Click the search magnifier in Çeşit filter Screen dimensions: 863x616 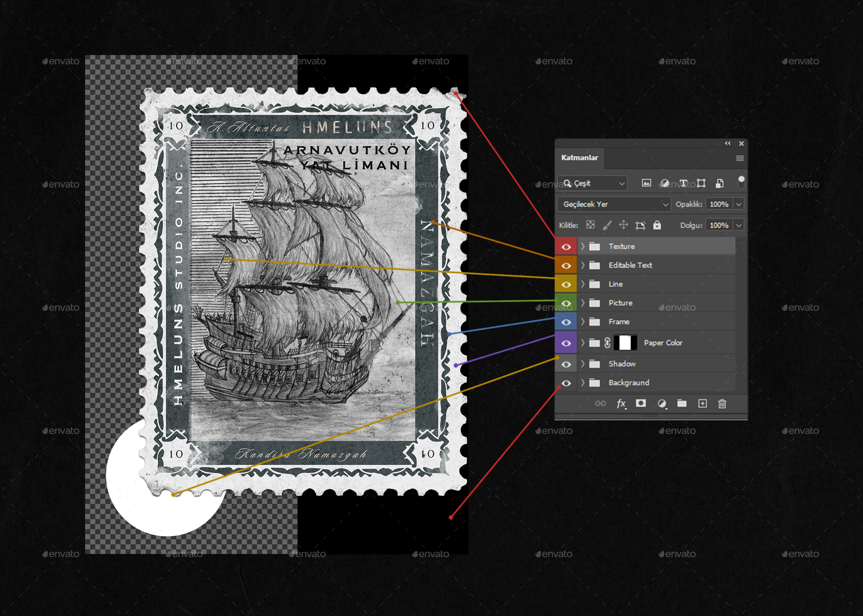(x=568, y=183)
